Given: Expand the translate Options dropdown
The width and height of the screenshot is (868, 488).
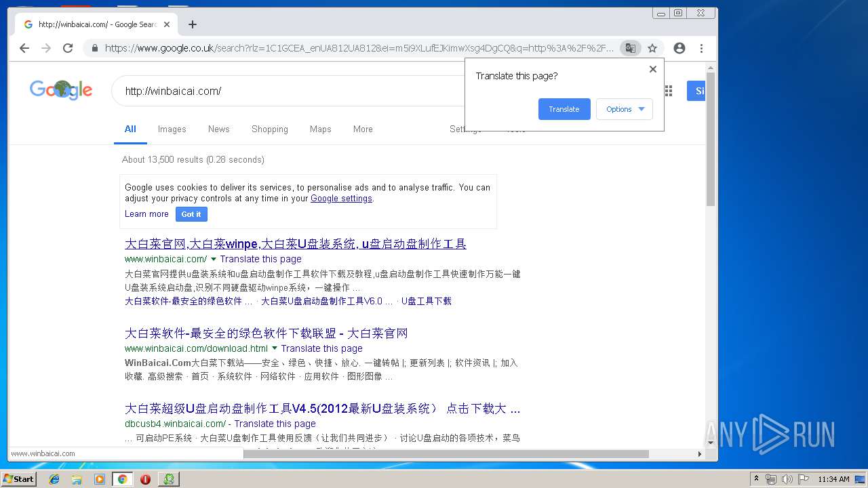Looking at the screenshot, I should [x=625, y=109].
